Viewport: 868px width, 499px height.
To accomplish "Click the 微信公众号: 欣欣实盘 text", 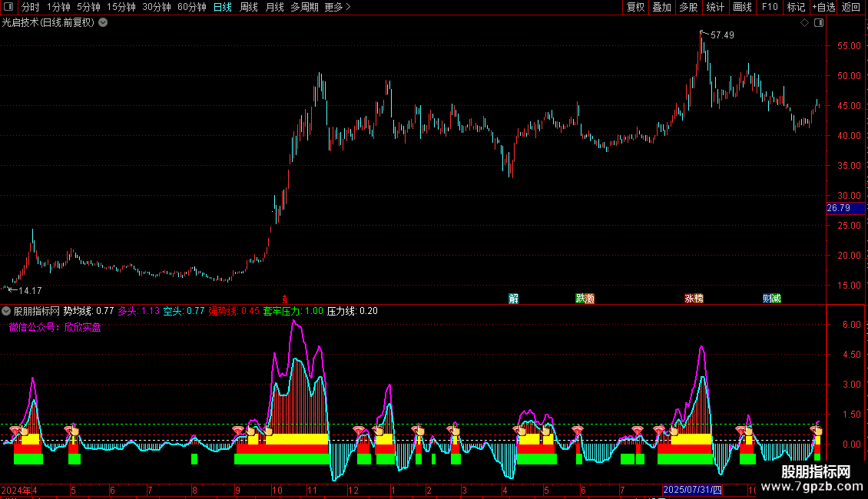I will tap(55, 328).
